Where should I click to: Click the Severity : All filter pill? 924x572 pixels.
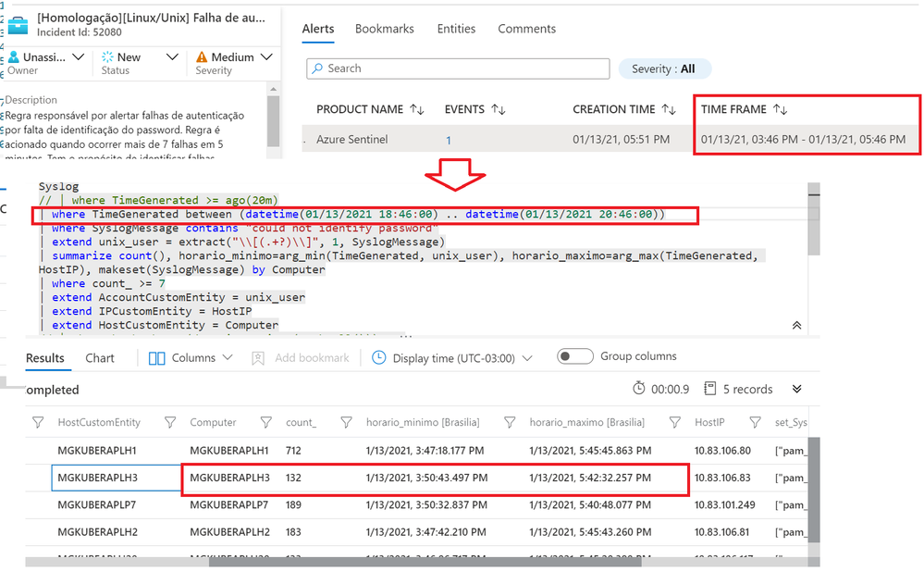click(665, 69)
